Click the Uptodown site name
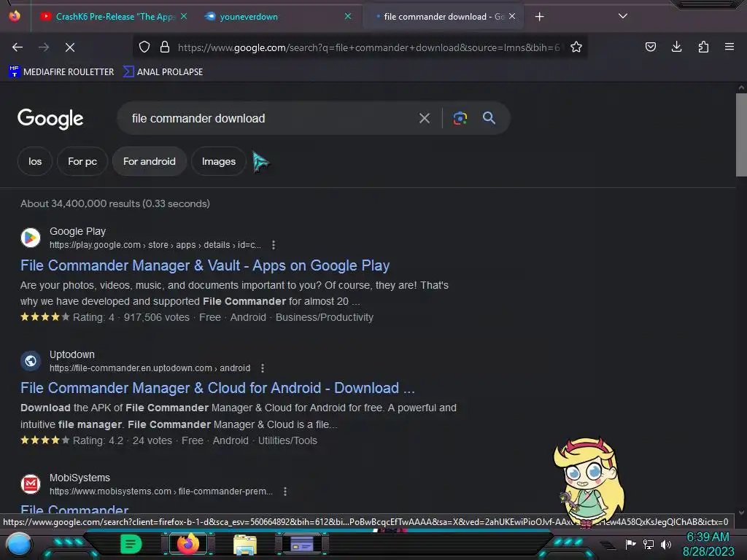The width and height of the screenshot is (747, 560). pos(72,355)
